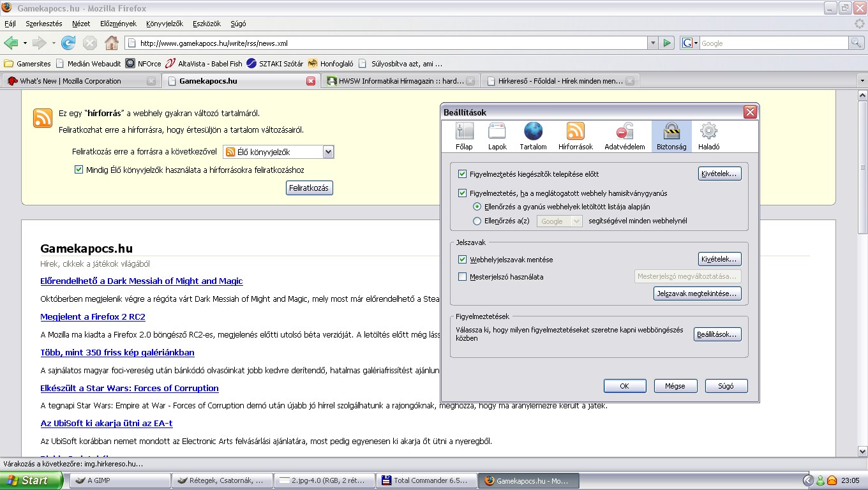868x490 pixels.
Task: Open the Fájl menu
Action: click(x=10, y=24)
